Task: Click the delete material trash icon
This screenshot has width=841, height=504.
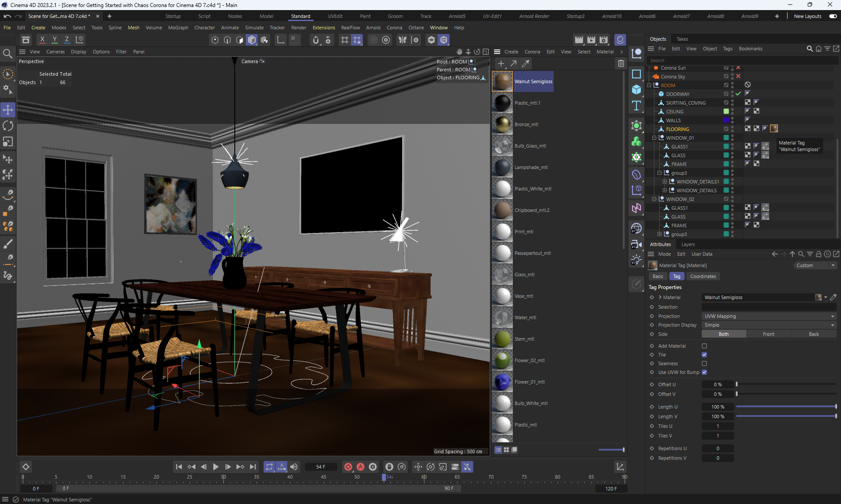Action: pyautogui.click(x=621, y=63)
